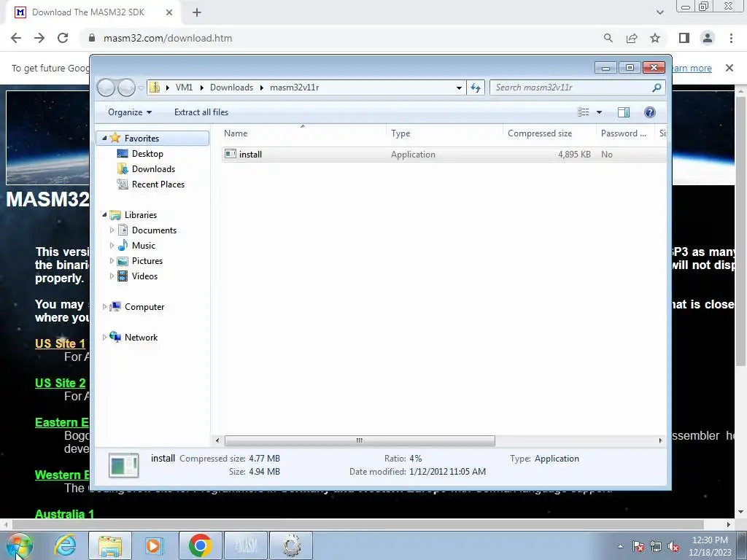Go back in Chrome browser
This screenshot has width=747, height=560.
[x=16, y=38]
